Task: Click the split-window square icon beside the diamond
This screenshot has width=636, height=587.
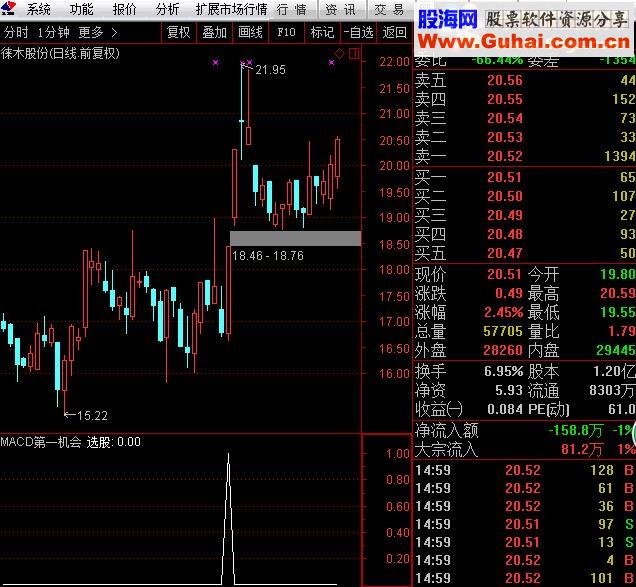Action: click(354, 53)
